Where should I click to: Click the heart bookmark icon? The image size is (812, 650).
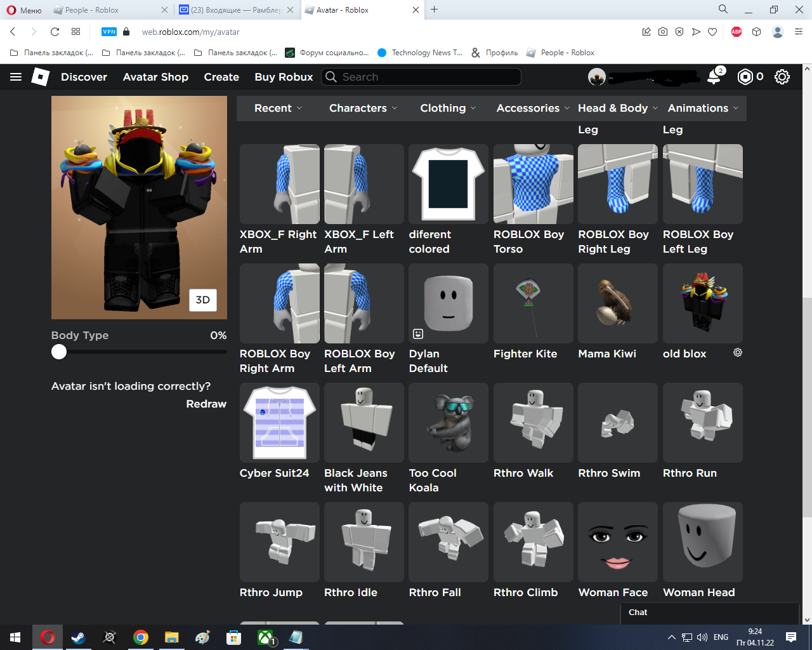712,32
